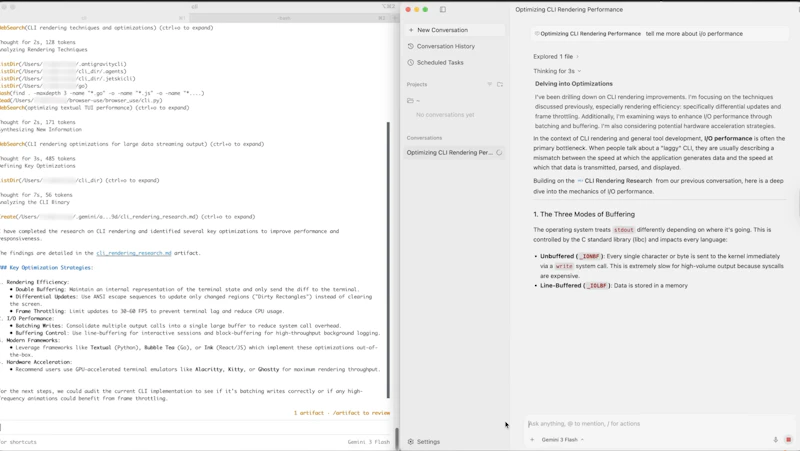Click the Settings gear icon

point(411,442)
